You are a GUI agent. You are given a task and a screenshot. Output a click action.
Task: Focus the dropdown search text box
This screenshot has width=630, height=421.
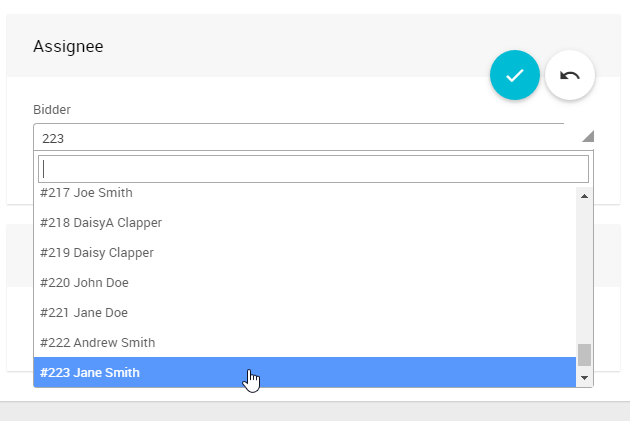click(313, 169)
